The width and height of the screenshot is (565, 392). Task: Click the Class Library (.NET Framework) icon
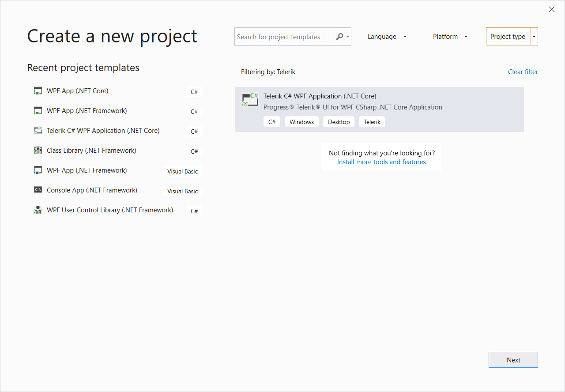[38, 150]
